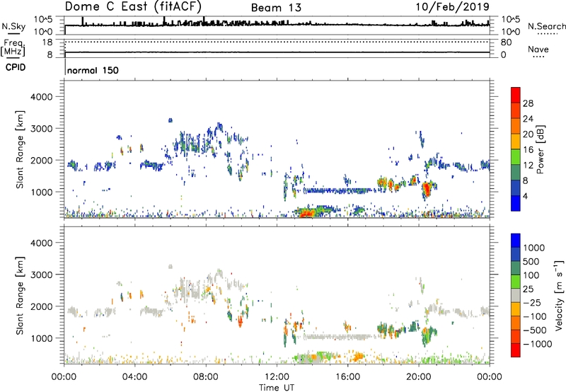This screenshot has height=392, width=566.
Task: Click the Velocity colorbar '1000' label
Action: click(x=533, y=248)
